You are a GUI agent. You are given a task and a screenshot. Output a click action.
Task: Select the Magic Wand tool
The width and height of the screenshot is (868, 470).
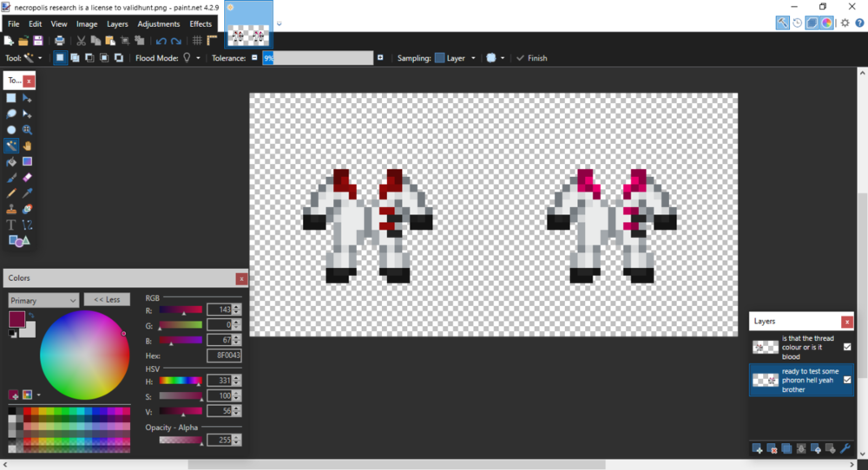coord(11,146)
